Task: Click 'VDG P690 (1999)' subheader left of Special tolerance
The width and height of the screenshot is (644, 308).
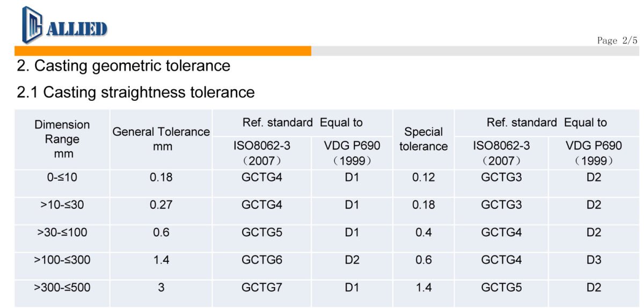Action: (352, 153)
